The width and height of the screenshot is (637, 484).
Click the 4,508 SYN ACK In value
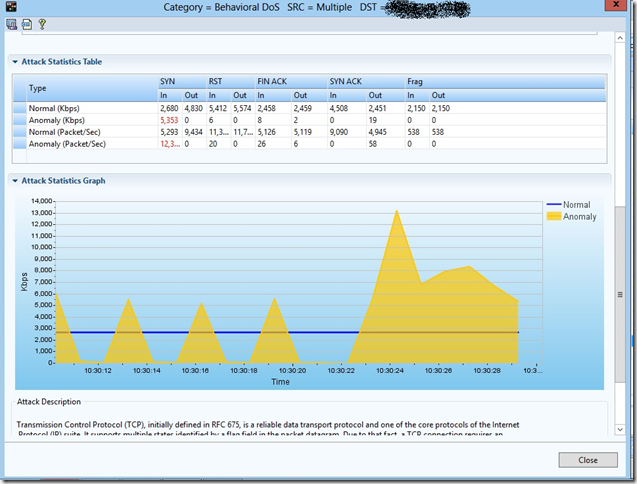(x=338, y=109)
